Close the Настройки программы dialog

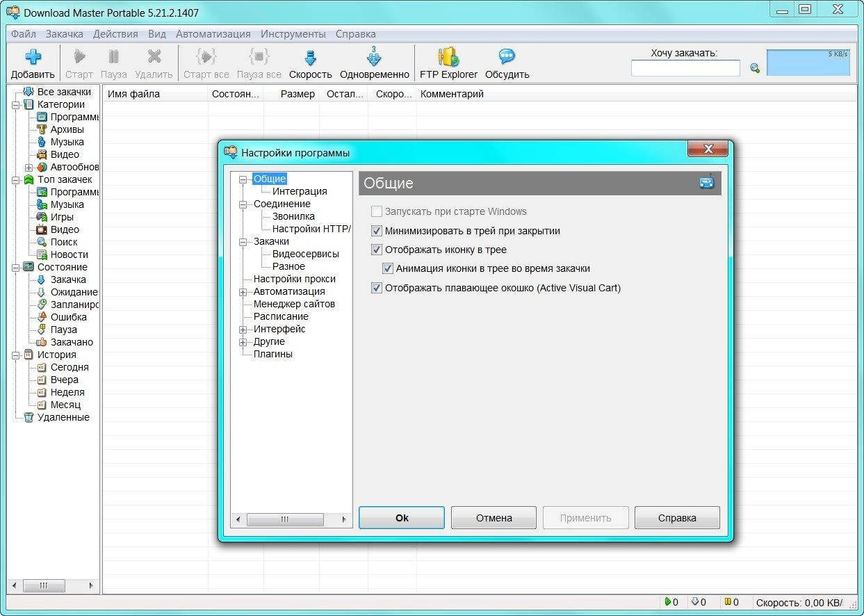(708, 149)
